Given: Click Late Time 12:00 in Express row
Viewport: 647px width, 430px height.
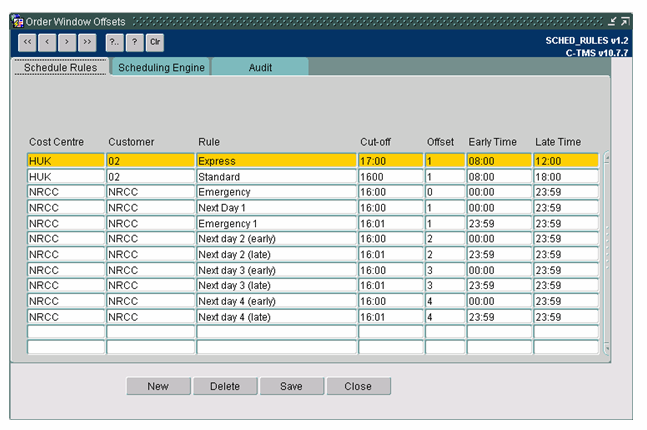Looking at the screenshot, I should (566, 161).
